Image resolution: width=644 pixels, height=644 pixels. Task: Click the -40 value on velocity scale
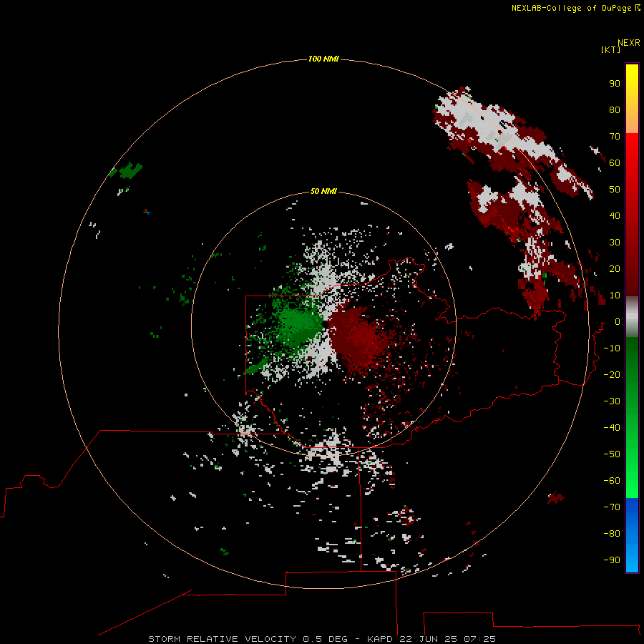point(612,428)
